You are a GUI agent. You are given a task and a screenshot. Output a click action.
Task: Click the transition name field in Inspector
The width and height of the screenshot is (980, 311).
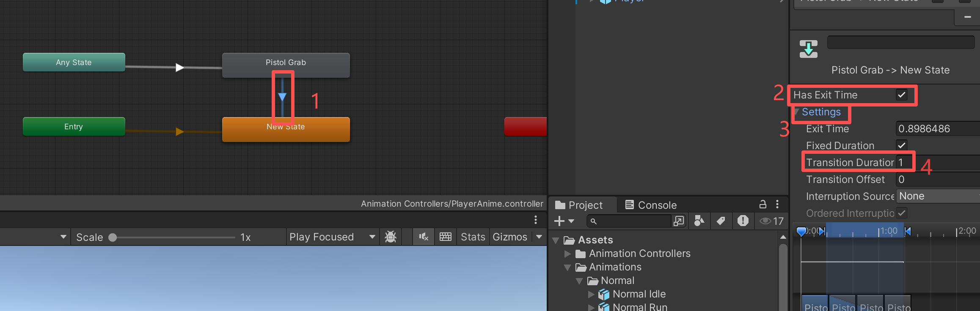coord(901,42)
